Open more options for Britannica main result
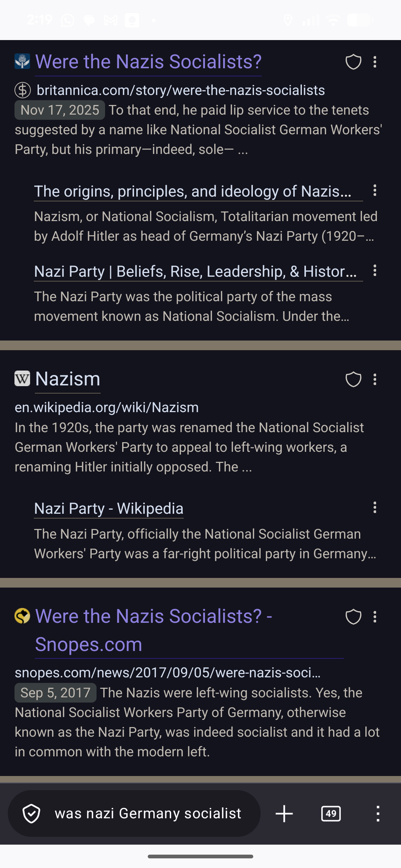The image size is (401, 868). tap(375, 62)
